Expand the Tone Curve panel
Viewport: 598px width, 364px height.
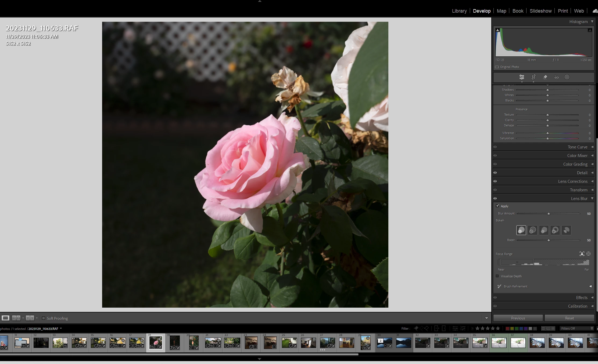577,147
